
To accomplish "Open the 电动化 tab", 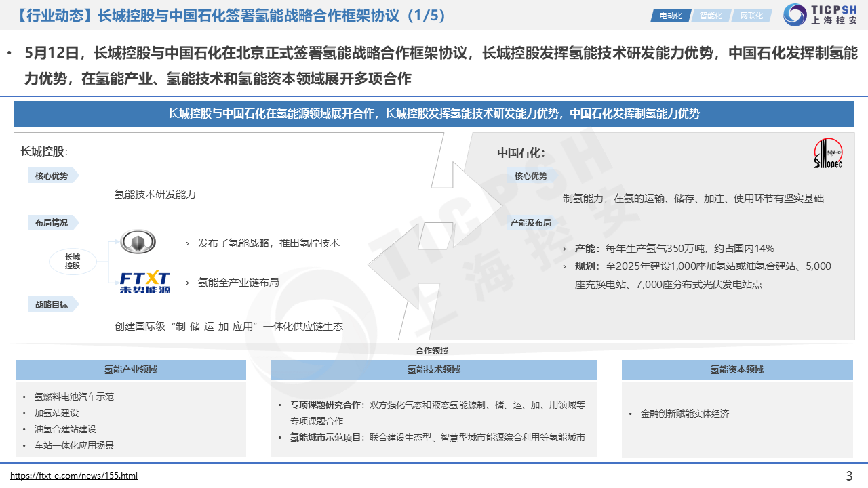I will [x=670, y=16].
